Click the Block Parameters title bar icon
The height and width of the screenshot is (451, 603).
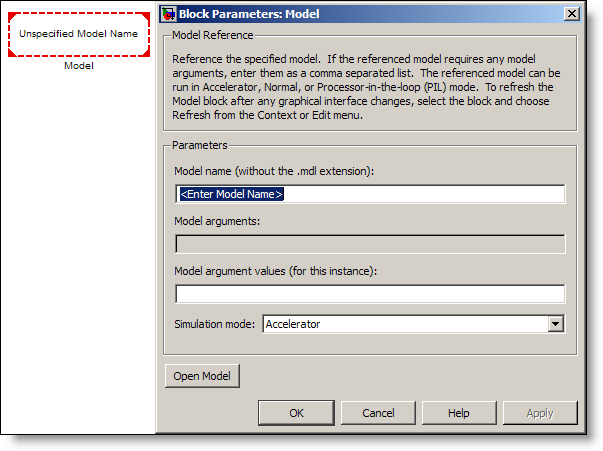168,14
